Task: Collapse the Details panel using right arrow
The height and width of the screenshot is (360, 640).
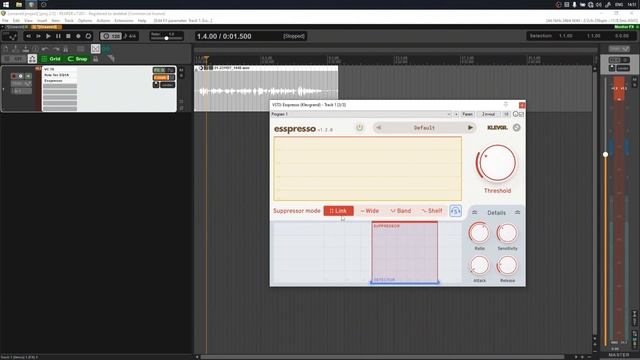Action: [518, 213]
